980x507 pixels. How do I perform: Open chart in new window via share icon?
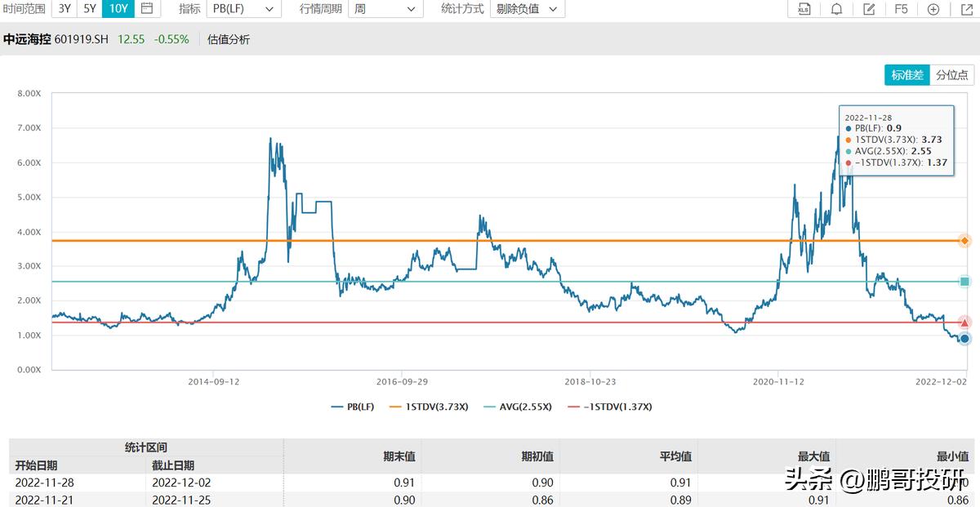(x=968, y=9)
